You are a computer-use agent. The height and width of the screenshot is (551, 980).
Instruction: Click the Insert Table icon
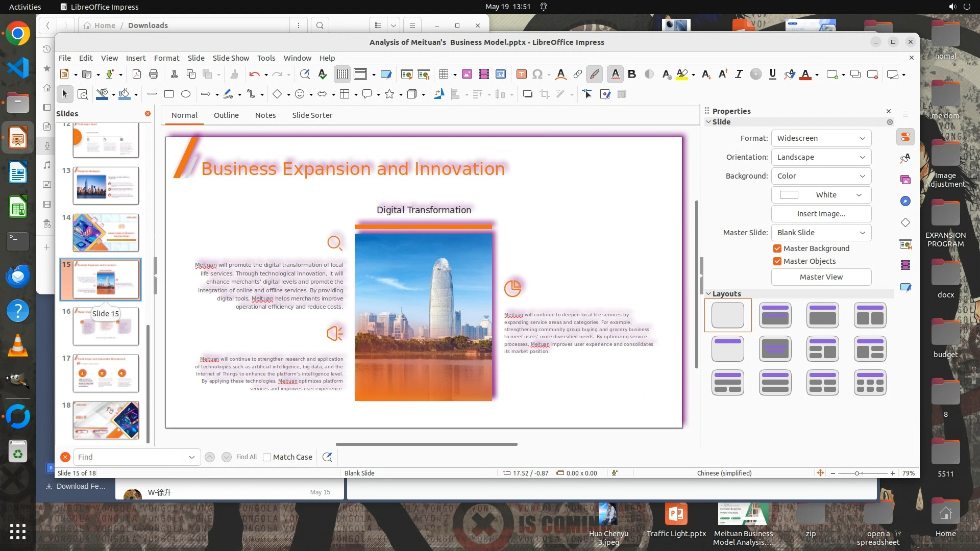[x=444, y=74]
